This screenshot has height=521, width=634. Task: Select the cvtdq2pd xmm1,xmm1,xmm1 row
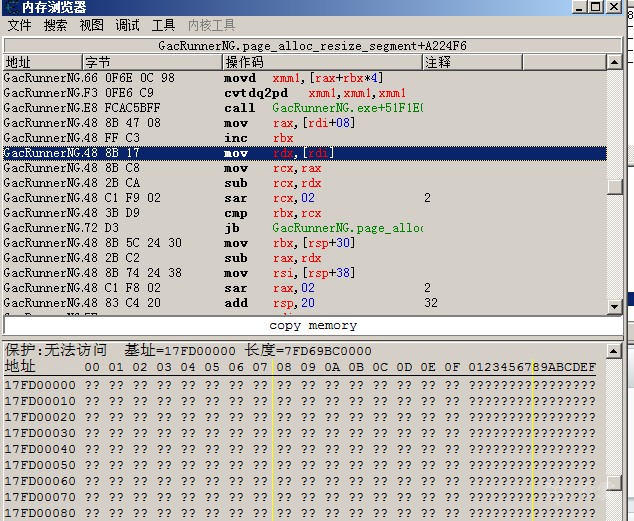(305, 93)
